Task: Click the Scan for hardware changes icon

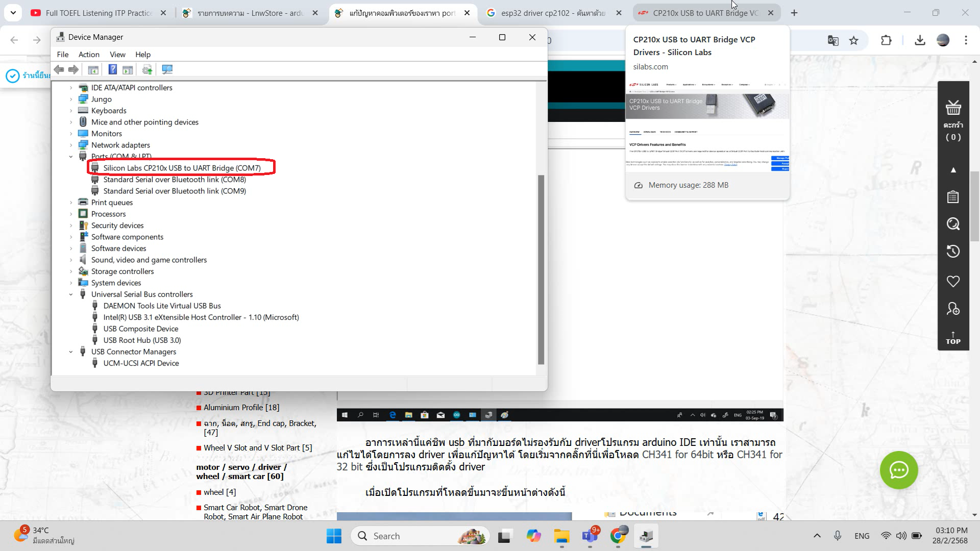Action: 167,69
